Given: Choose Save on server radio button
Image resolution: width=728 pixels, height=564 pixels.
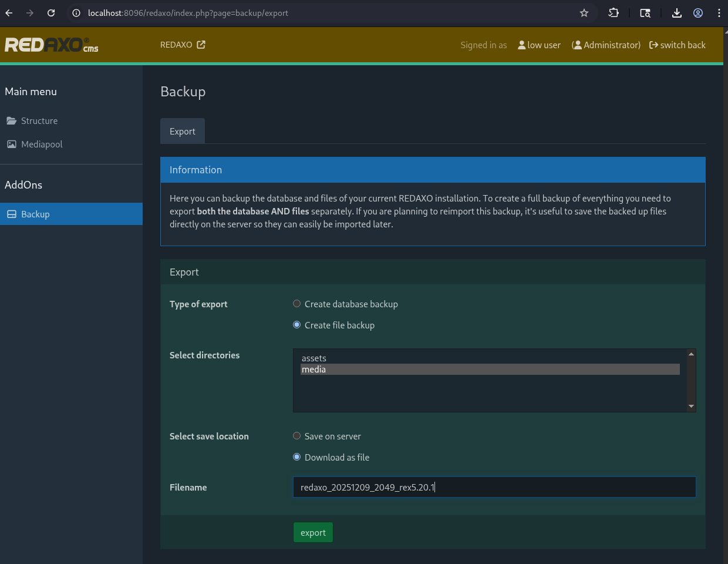Looking at the screenshot, I should click(297, 436).
